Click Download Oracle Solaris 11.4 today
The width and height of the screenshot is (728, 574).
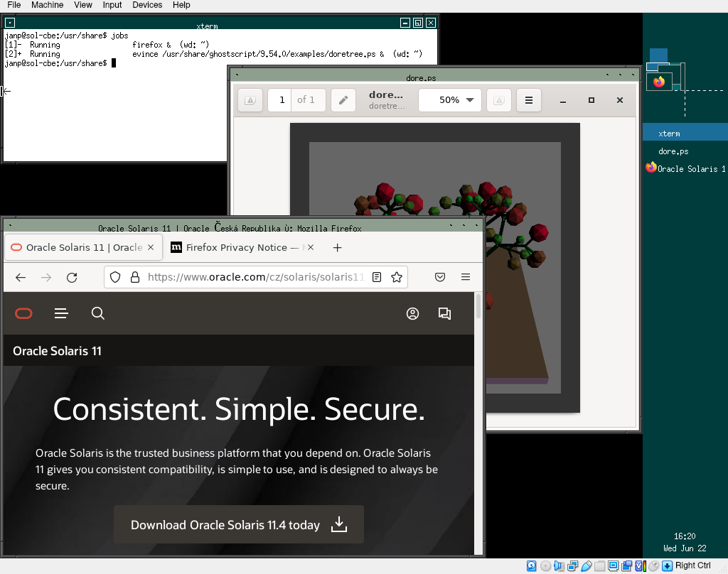(x=237, y=524)
